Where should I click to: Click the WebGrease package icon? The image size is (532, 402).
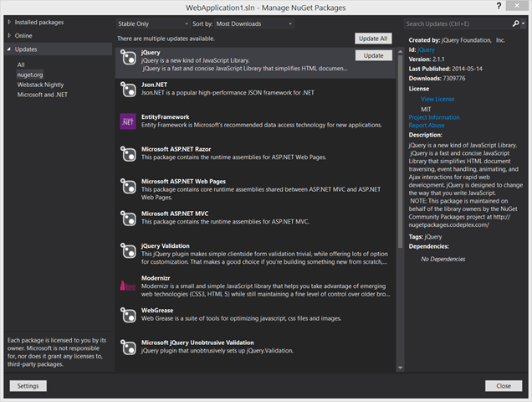pos(128,315)
